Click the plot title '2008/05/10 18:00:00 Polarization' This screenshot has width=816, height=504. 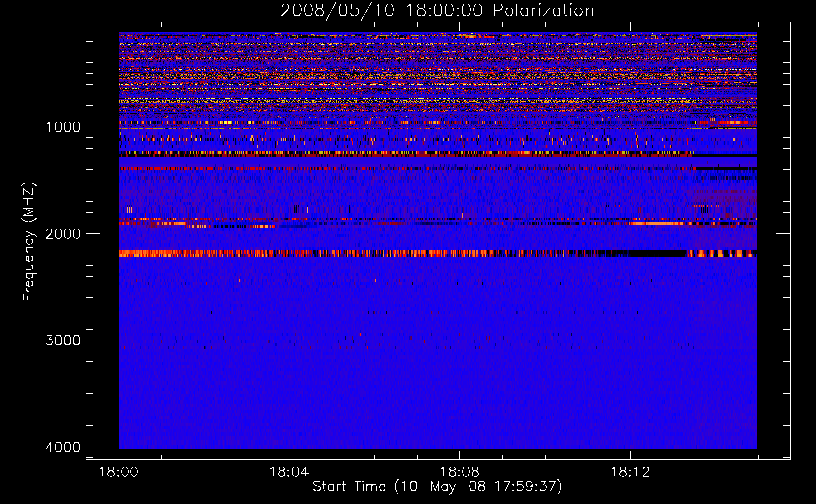tap(437, 11)
